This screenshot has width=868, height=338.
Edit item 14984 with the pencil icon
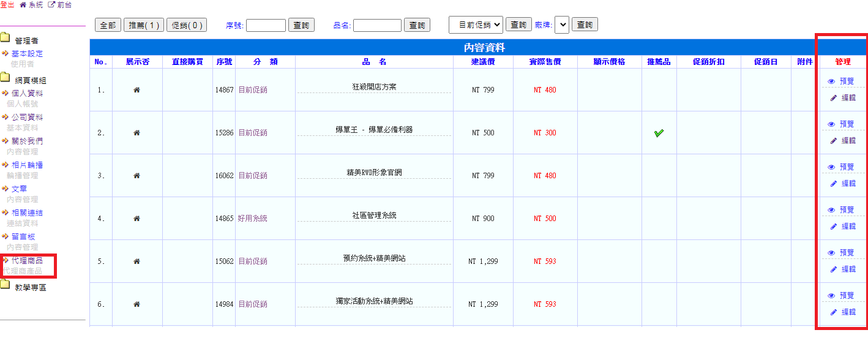[x=833, y=312]
